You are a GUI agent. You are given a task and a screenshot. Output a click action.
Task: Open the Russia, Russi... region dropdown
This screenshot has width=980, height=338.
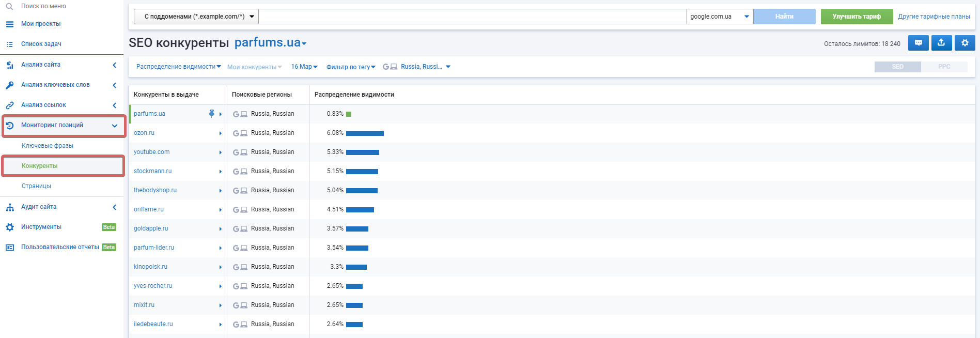pyautogui.click(x=426, y=67)
